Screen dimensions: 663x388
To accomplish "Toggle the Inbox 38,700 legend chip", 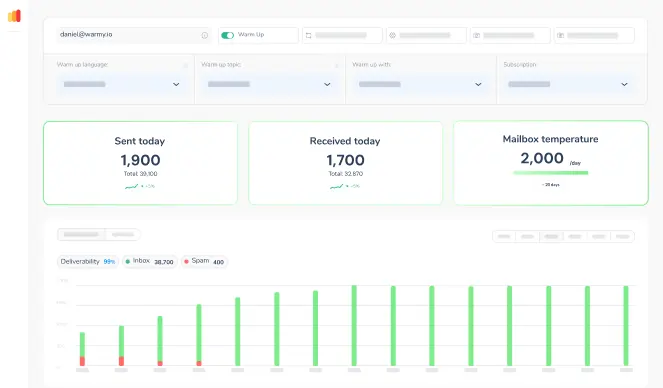I will (x=149, y=262).
